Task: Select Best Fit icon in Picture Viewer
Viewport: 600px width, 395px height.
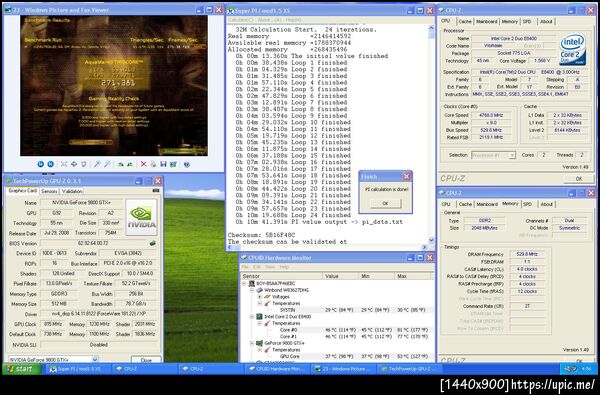Action: pos(64,164)
